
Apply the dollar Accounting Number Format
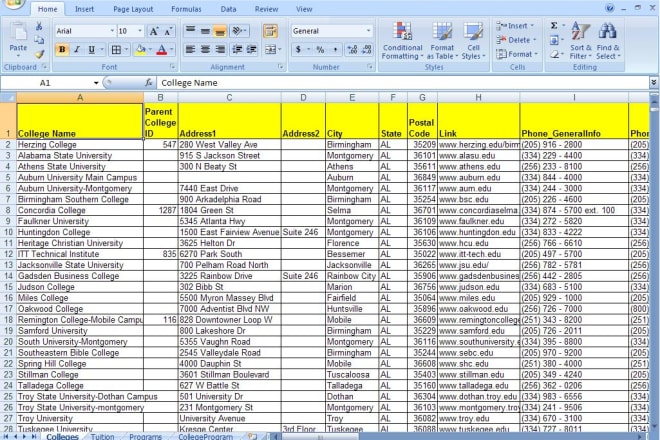pyautogui.click(x=298, y=50)
